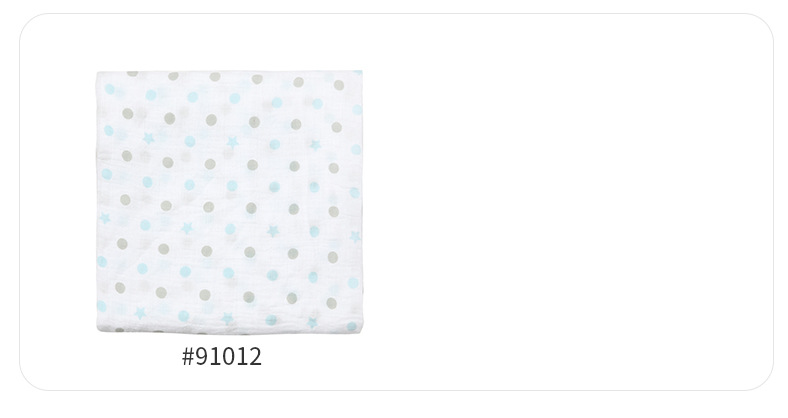Click the blue dot nearest the swatch's bottom-right corner

pyautogui.click(x=351, y=327)
